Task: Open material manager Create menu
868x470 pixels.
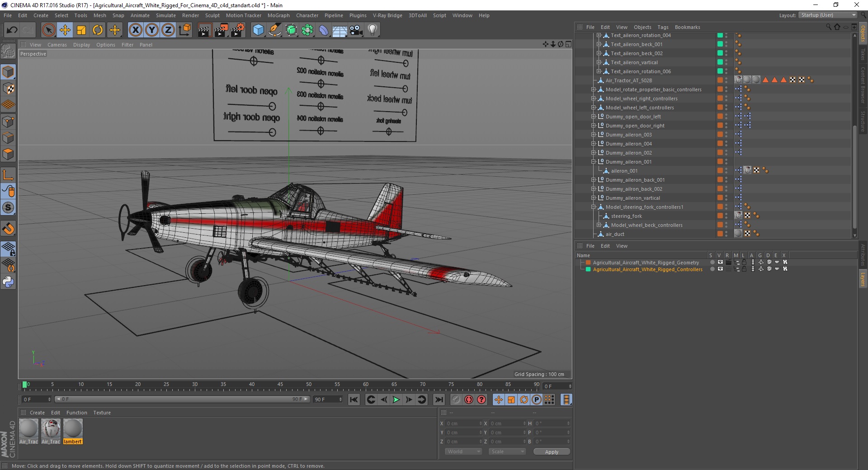Action: coord(37,413)
